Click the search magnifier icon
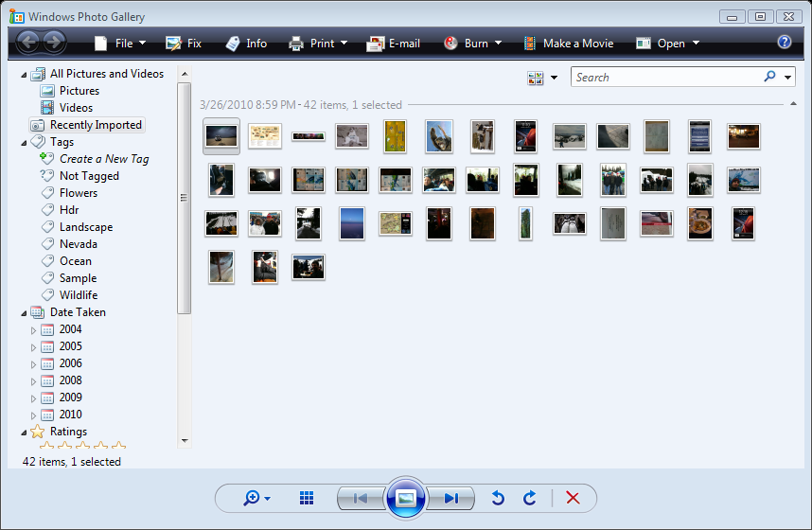This screenshot has width=812, height=530. (770, 77)
